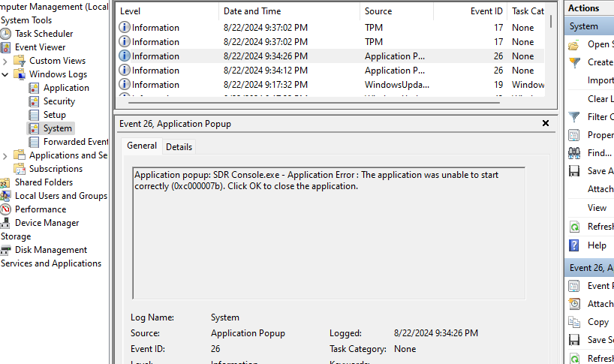Click Clear Log action

pyautogui.click(x=600, y=99)
